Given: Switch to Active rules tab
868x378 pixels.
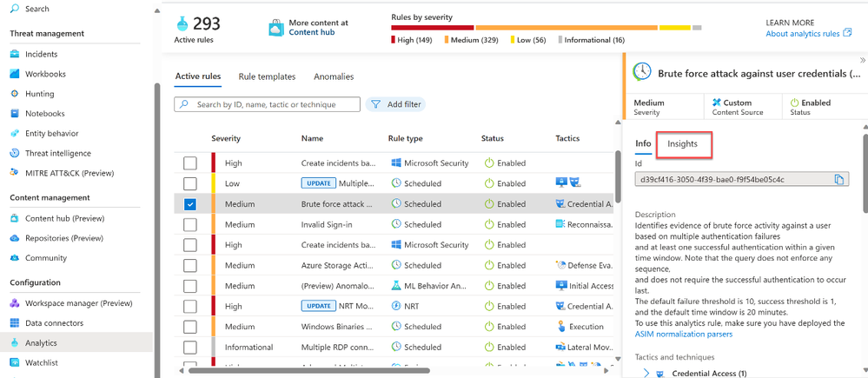Looking at the screenshot, I should coord(197,77).
